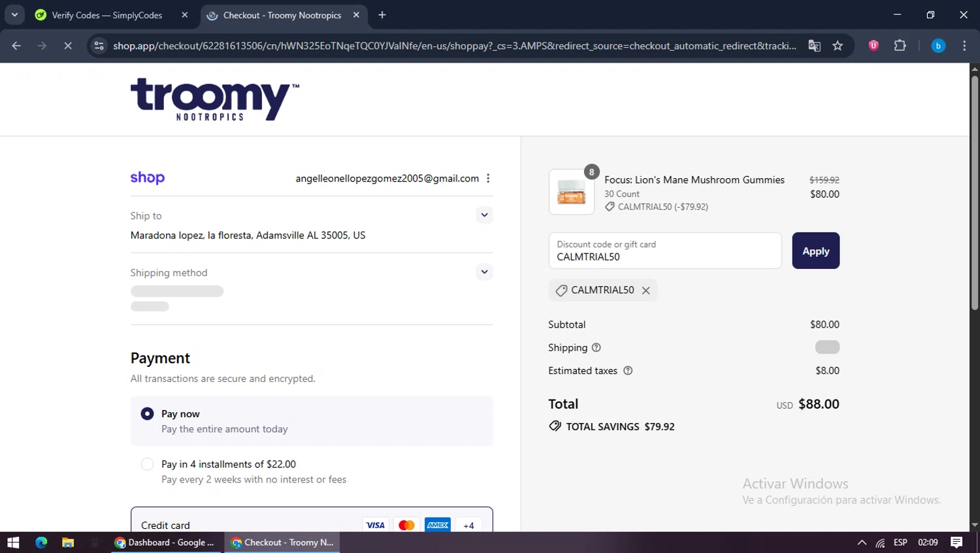Select Pay in 4 installments option

[x=148, y=464]
